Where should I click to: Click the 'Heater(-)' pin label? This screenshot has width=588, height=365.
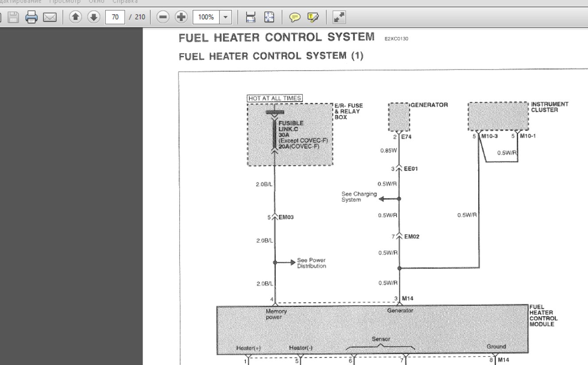click(301, 348)
